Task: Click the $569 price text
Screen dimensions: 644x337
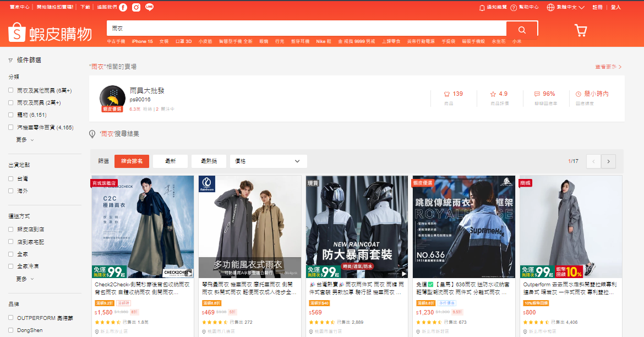Action: pos(315,312)
